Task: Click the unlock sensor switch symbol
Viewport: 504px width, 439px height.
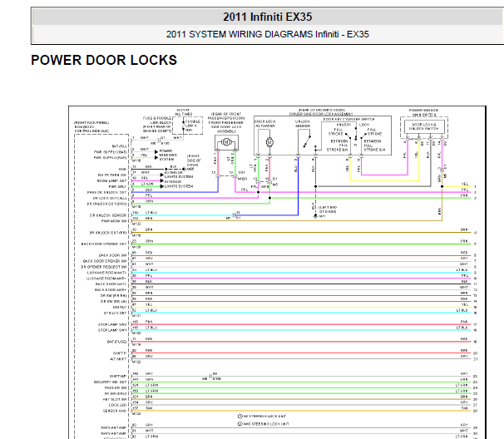Action: point(307,141)
